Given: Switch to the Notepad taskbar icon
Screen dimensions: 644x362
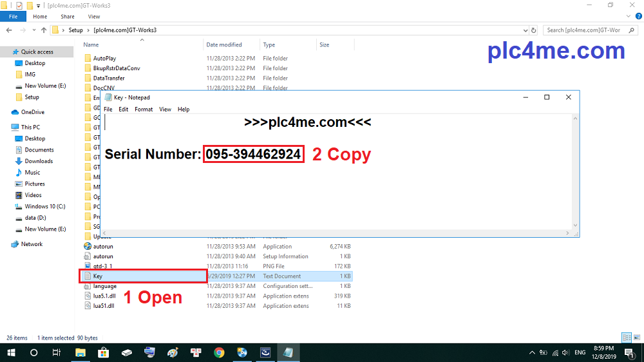Looking at the screenshot, I should click(288, 352).
